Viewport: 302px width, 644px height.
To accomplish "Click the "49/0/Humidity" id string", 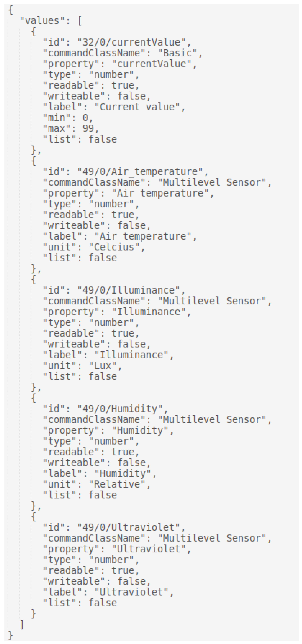I will (x=120, y=409).
